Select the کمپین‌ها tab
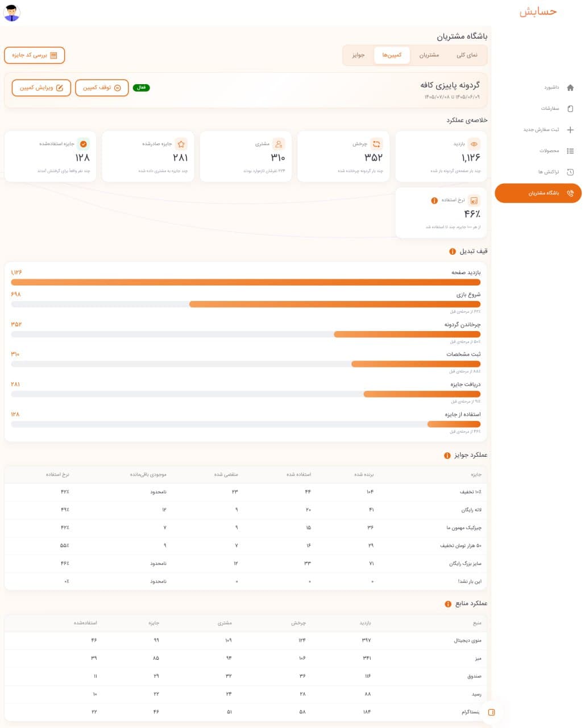 tap(392, 55)
